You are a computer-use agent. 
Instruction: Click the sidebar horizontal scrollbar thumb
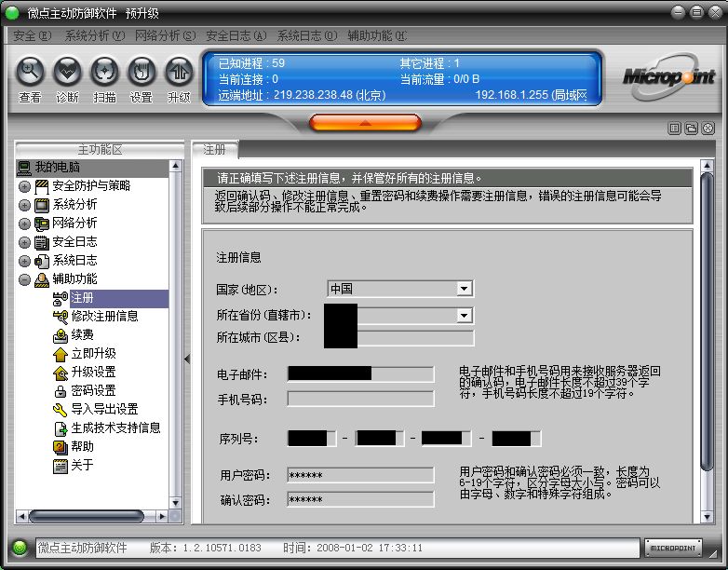coord(87,516)
